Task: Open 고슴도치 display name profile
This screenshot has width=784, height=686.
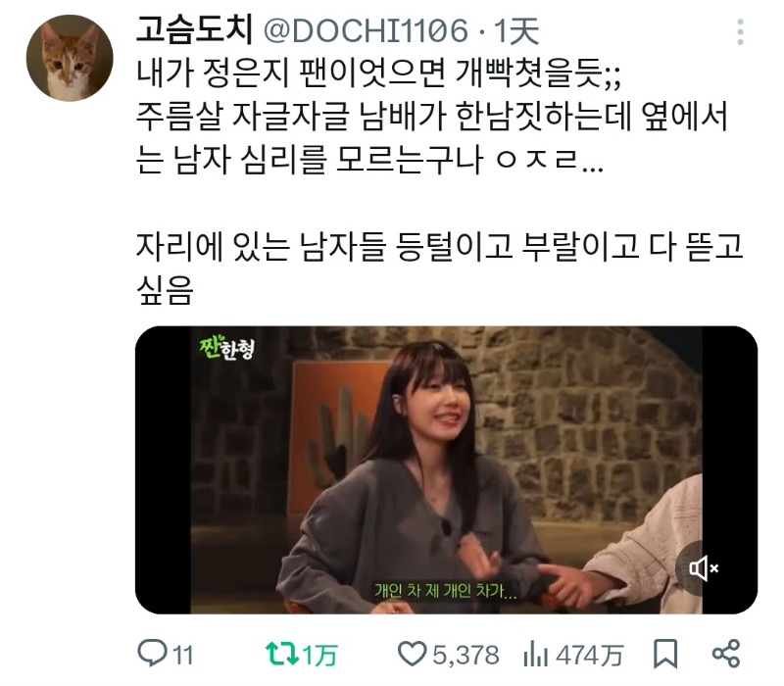Action: 194,30
